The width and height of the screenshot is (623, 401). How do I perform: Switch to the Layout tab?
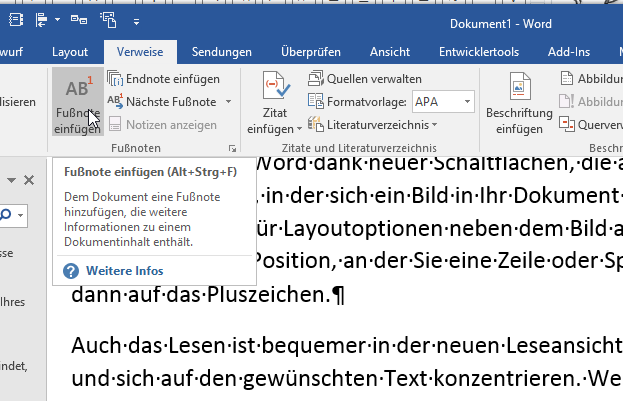click(x=70, y=52)
